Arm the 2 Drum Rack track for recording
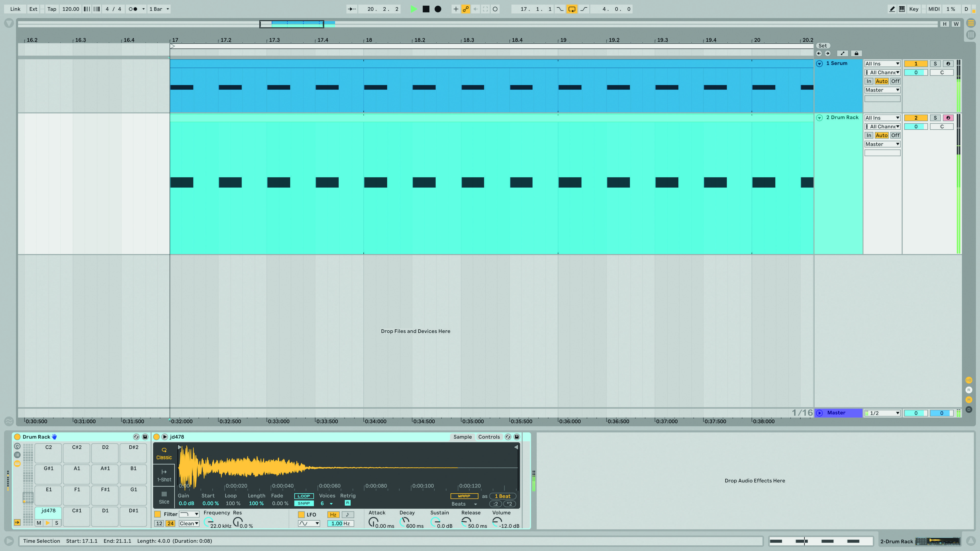The image size is (980, 551). click(x=948, y=118)
